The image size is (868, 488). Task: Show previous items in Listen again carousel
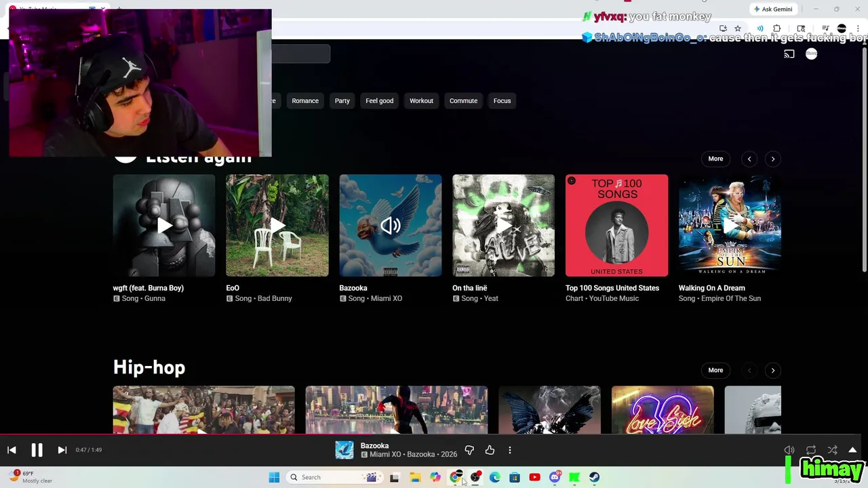pyautogui.click(x=749, y=159)
